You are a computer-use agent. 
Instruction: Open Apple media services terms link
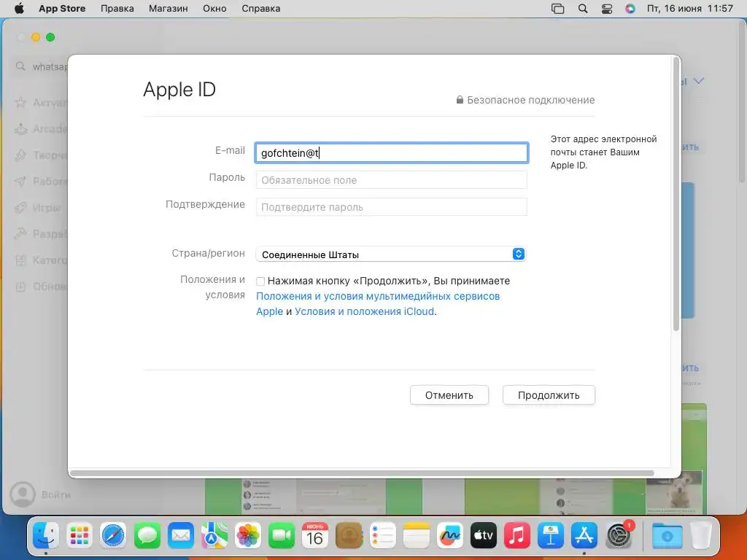tap(378, 304)
